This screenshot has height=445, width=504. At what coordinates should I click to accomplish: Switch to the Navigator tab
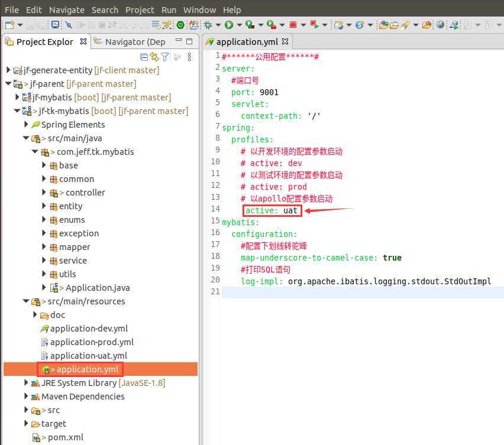click(131, 42)
